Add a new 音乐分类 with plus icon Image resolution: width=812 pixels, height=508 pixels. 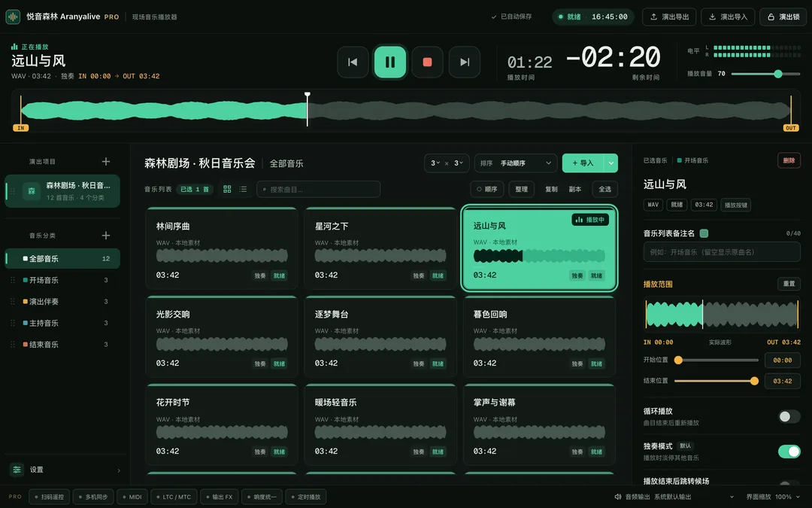106,236
